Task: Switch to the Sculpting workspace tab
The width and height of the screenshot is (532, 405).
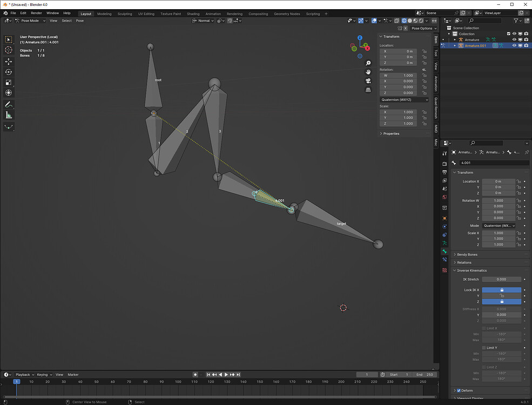Action: click(x=125, y=14)
